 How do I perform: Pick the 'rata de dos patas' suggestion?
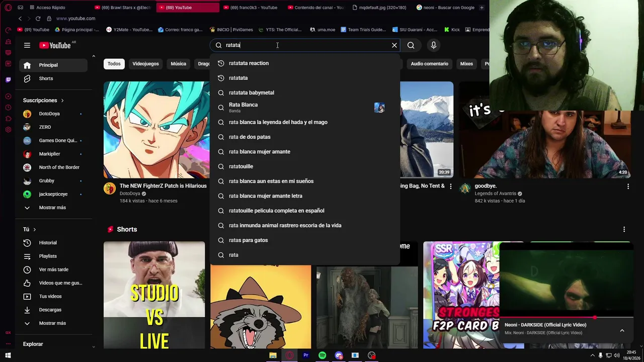pos(305,137)
